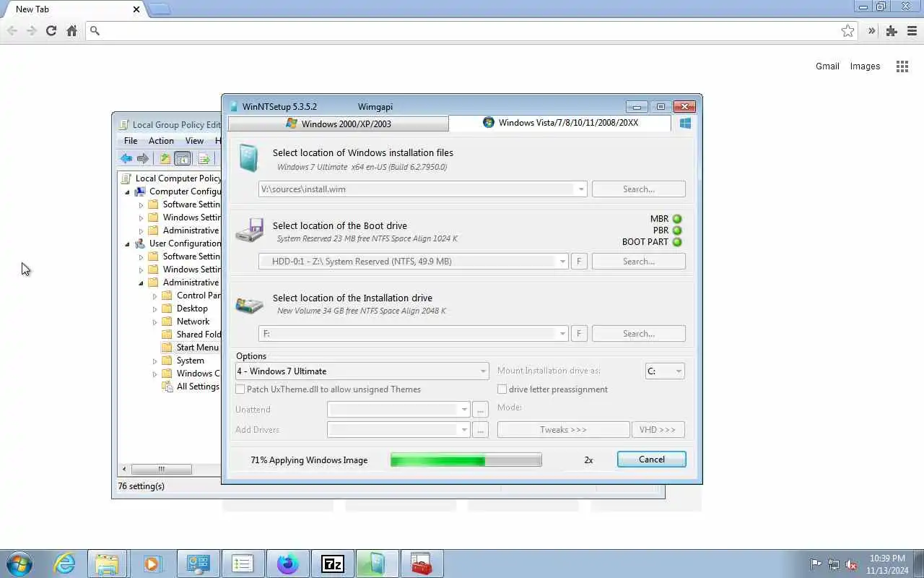The width and height of the screenshot is (924, 578).
Task: Bookmark this page with the star icon
Action: click(x=847, y=31)
